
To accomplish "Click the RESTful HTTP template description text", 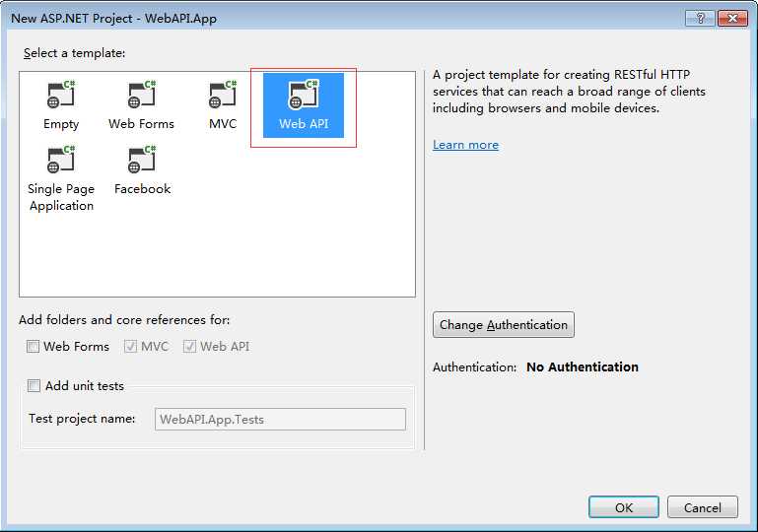I will coord(569,92).
